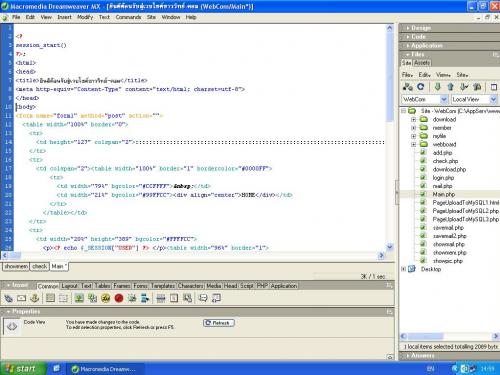Expand the Design panel group
Image resolution: width=500 pixels, height=375 pixels.
coord(418,28)
